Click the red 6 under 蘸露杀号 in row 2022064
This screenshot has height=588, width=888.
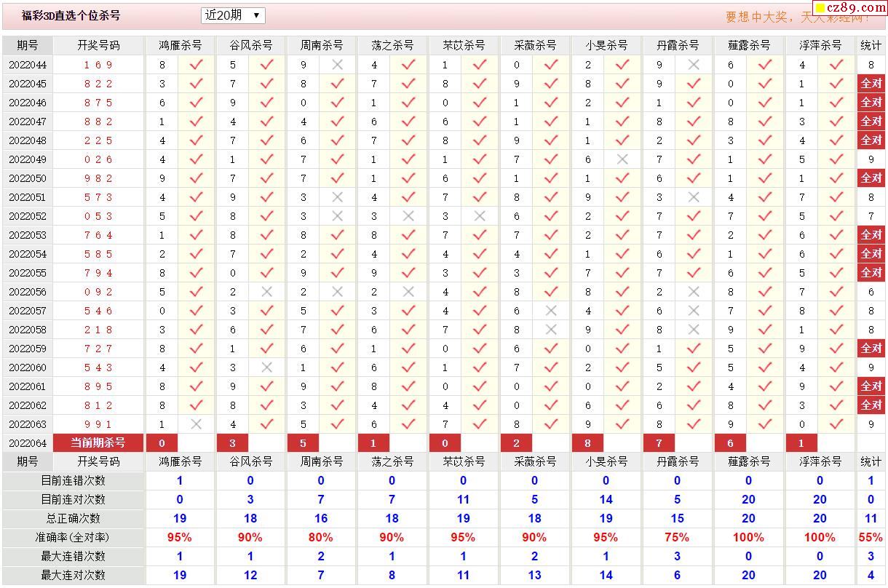pos(730,442)
